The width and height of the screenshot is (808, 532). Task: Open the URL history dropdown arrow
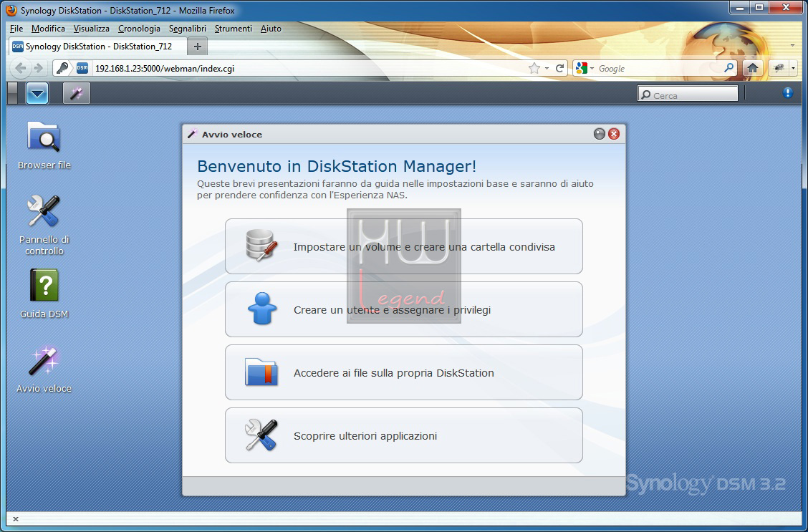547,69
